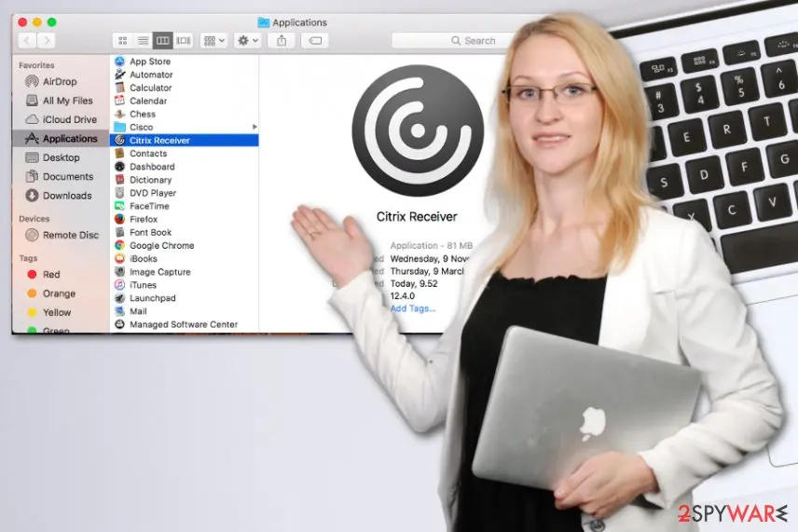Click the large Citrix Receiver preview icon

pos(418,130)
